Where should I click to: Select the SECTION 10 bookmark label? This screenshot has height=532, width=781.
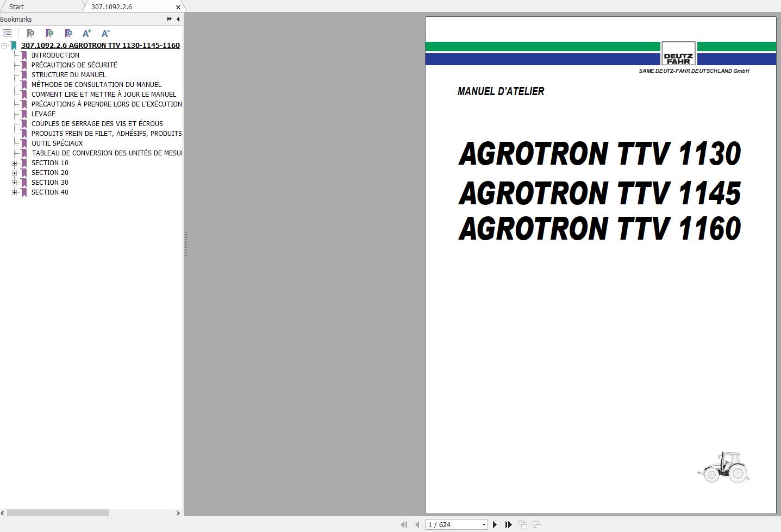50,163
